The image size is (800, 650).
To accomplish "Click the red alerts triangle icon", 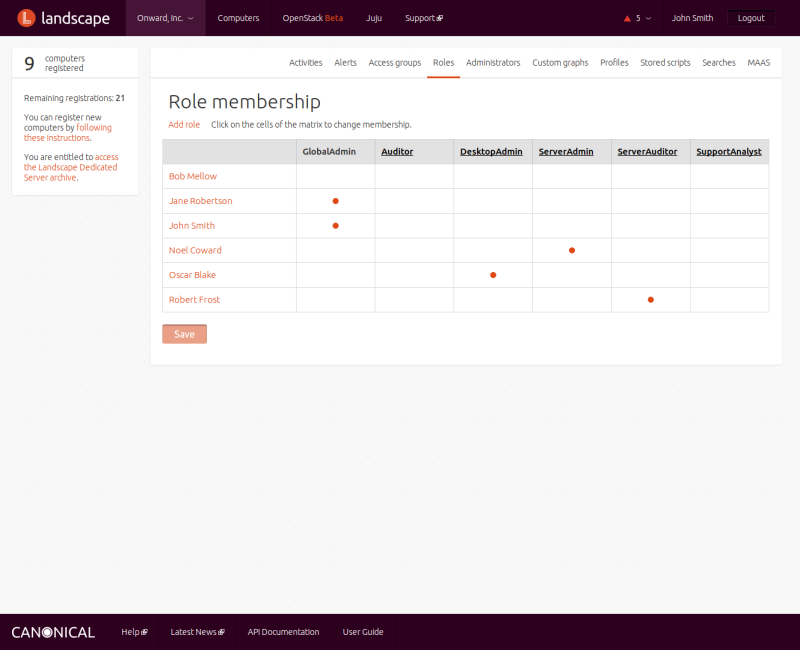I will point(627,18).
